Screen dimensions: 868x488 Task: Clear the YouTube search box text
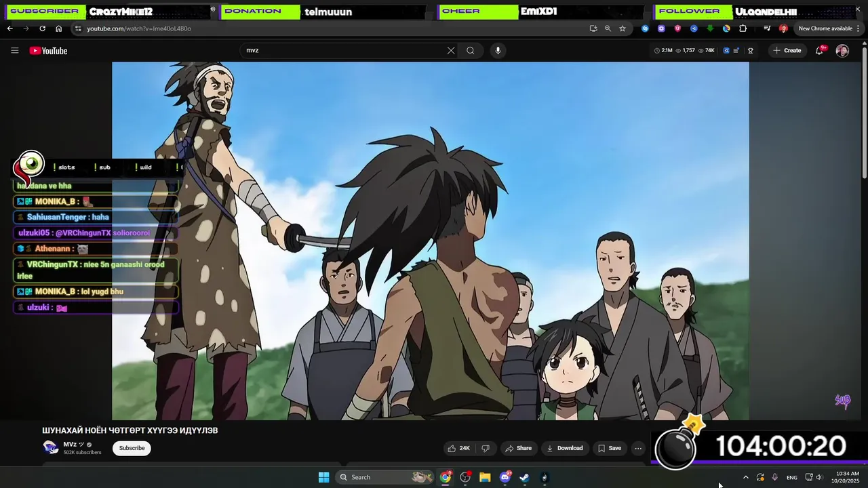click(451, 50)
